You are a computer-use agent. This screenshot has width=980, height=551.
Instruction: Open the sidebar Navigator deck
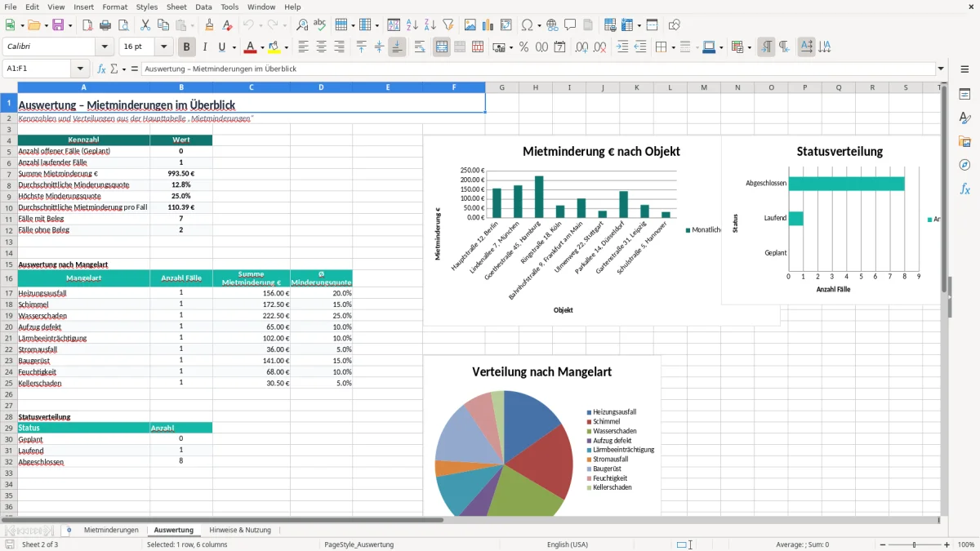click(x=964, y=165)
